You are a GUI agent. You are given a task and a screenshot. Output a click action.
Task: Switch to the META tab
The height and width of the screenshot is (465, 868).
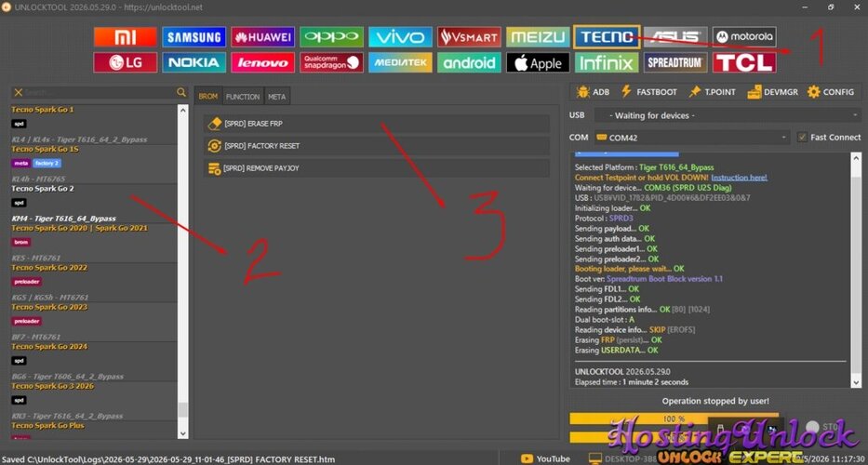[277, 97]
